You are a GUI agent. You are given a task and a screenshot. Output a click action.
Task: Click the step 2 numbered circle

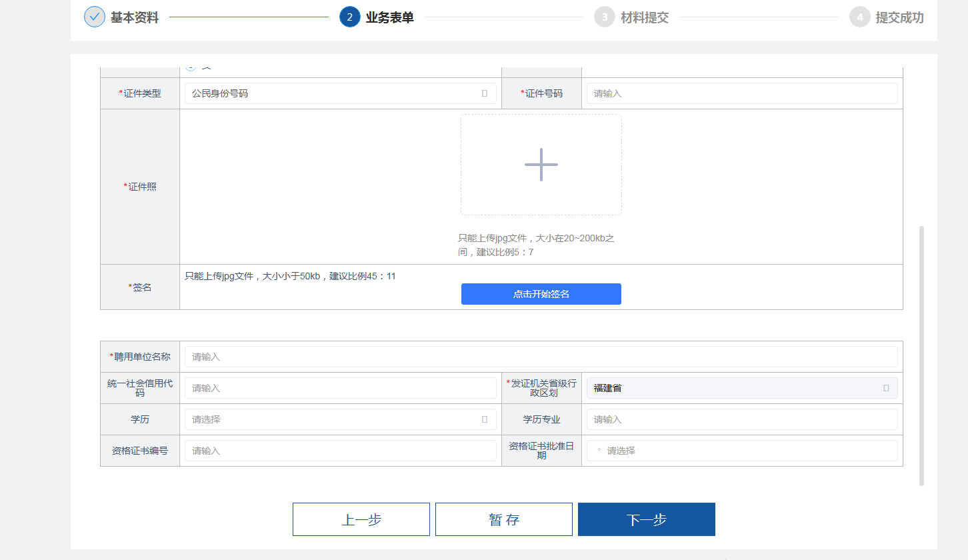point(349,17)
